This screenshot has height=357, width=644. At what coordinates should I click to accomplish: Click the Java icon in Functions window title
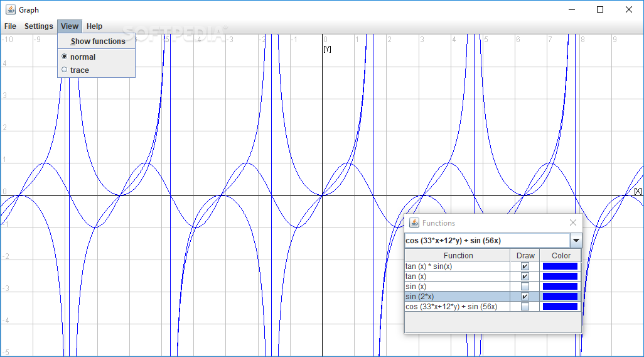tap(414, 223)
